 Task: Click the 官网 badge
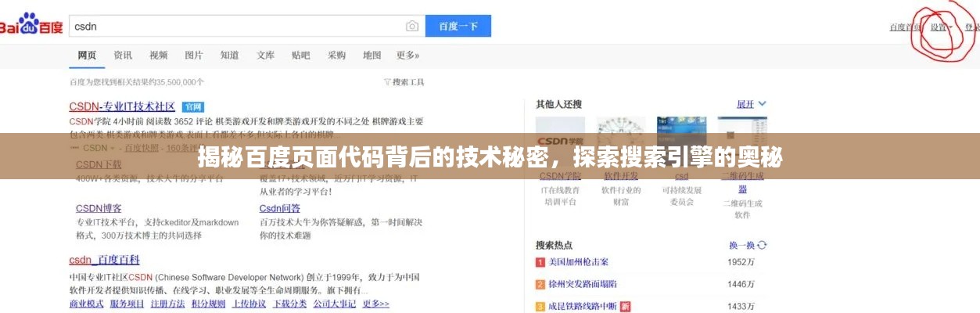192,106
